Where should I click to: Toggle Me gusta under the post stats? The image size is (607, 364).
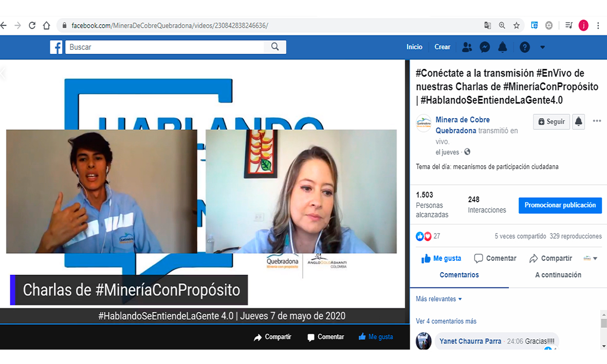pos(441,258)
